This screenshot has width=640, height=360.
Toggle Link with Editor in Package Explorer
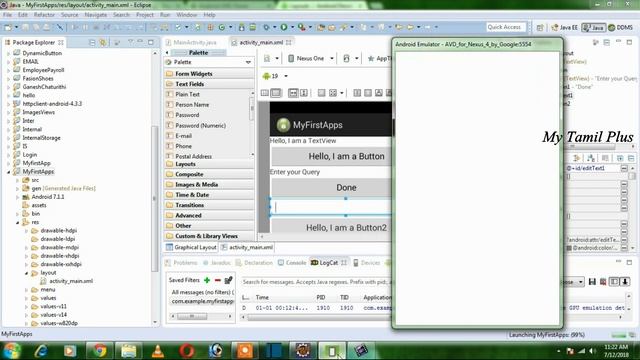102,42
